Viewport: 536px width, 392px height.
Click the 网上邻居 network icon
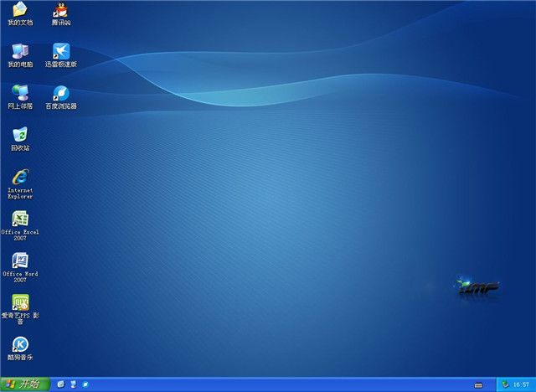tap(20, 93)
